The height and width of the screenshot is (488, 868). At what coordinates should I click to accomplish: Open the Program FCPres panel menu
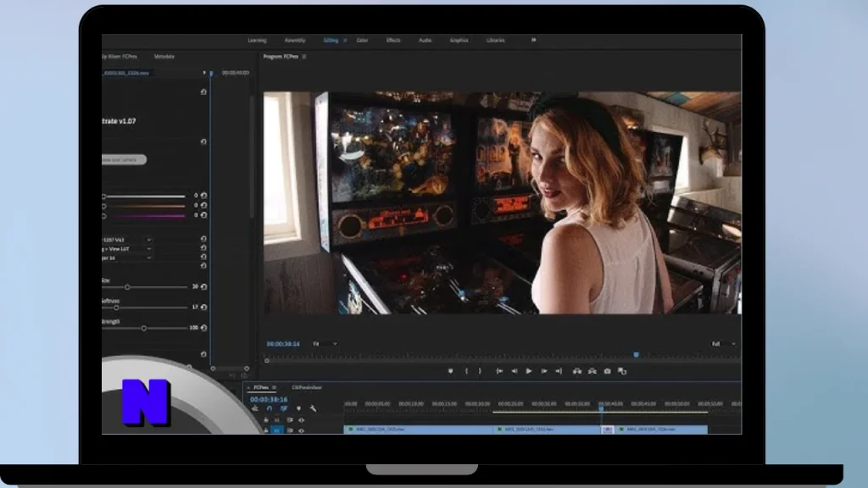304,57
